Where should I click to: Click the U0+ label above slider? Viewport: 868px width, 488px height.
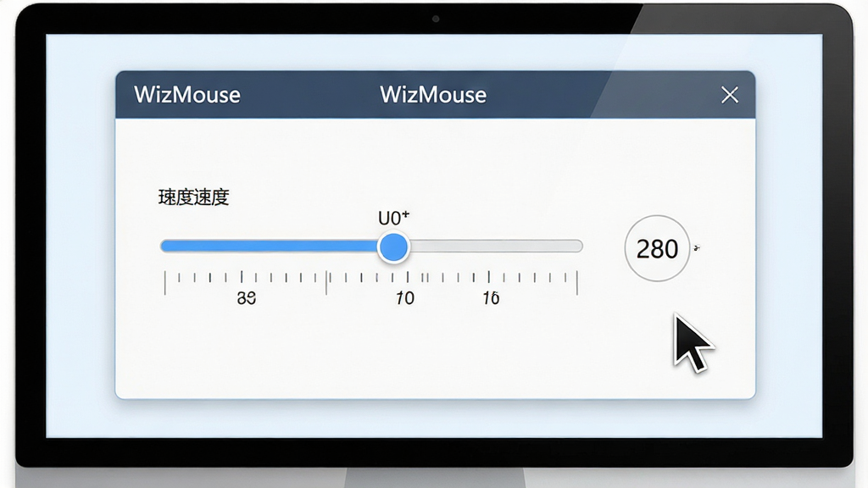pyautogui.click(x=393, y=218)
